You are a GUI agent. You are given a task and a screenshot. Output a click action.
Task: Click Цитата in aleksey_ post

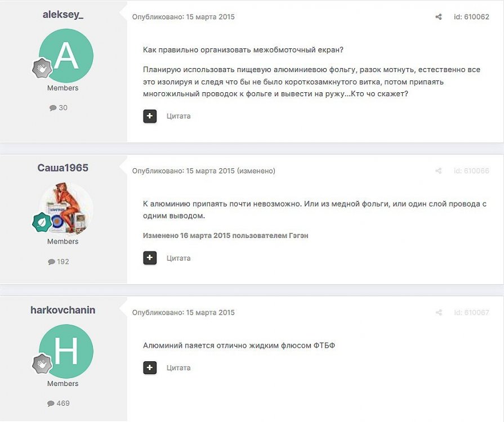click(x=179, y=116)
